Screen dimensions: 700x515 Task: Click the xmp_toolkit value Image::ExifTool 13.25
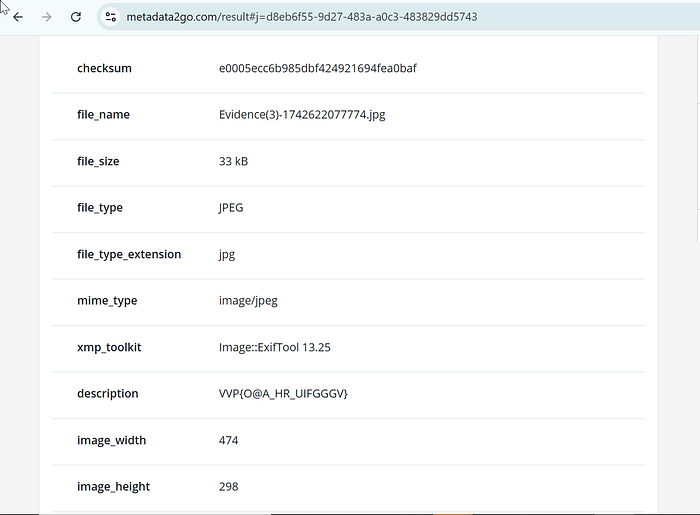pyautogui.click(x=275, y=347)
